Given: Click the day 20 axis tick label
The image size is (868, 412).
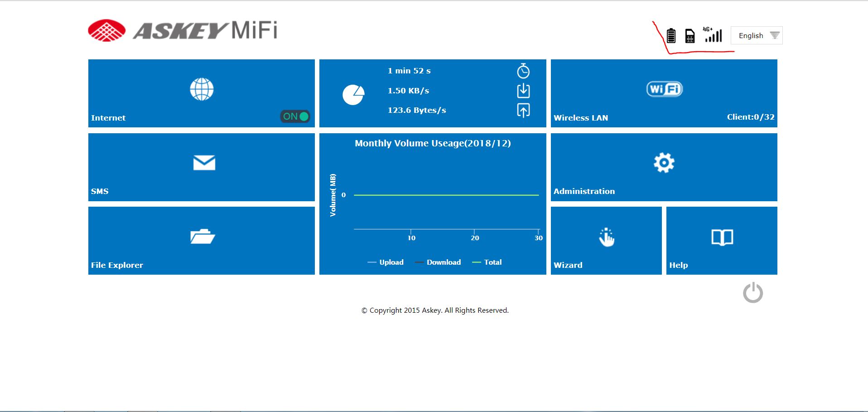Looking at the screenshot, I should click(475, 238).
